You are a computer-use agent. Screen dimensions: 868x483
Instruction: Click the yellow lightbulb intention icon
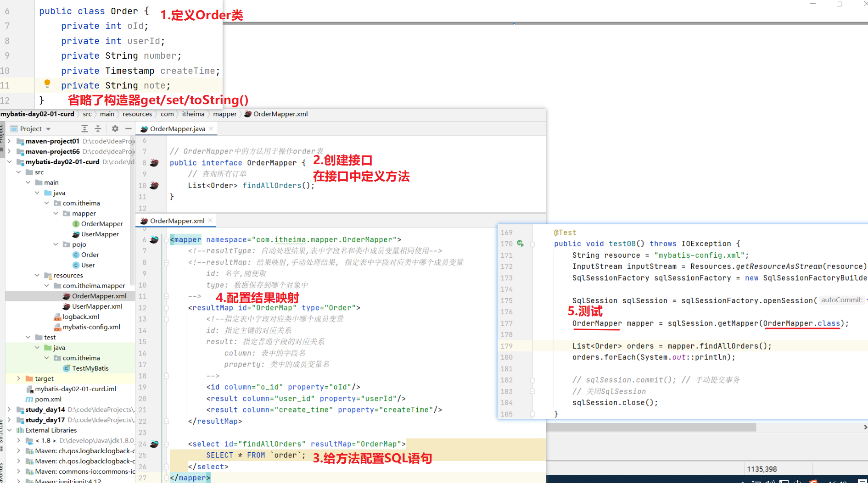click(47, 83)
